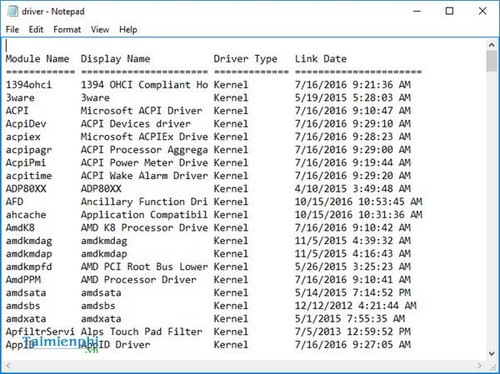Open the Help menu
The image size is (500, 374).
click(128, 30)
